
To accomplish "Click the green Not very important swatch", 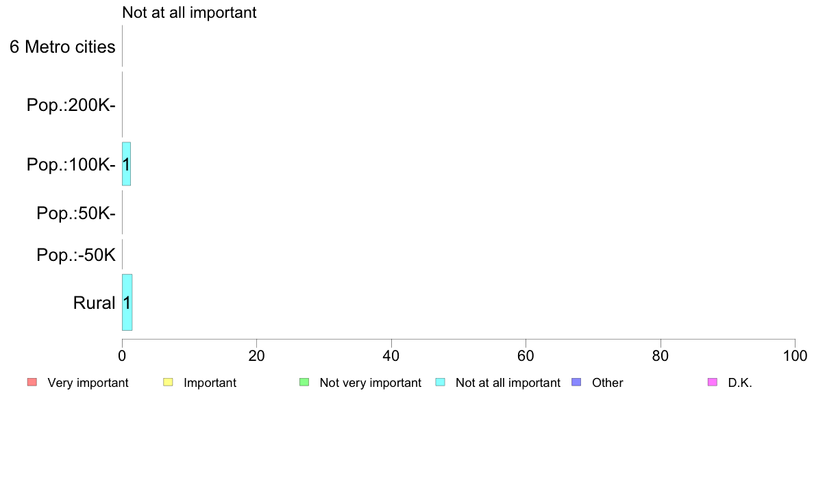I will [304, 383].
